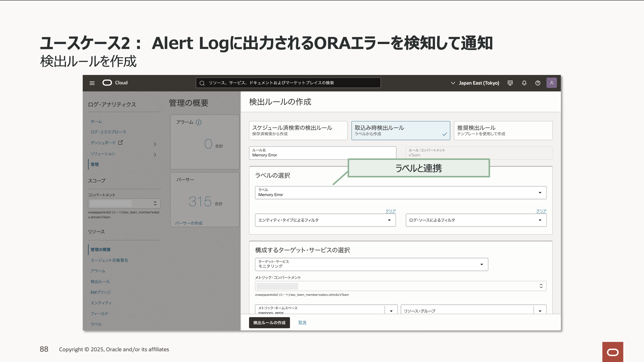The height and width of the screenshot is (362, 644).
Task: Open the user profile avatar
Action: tap(551, 83)
